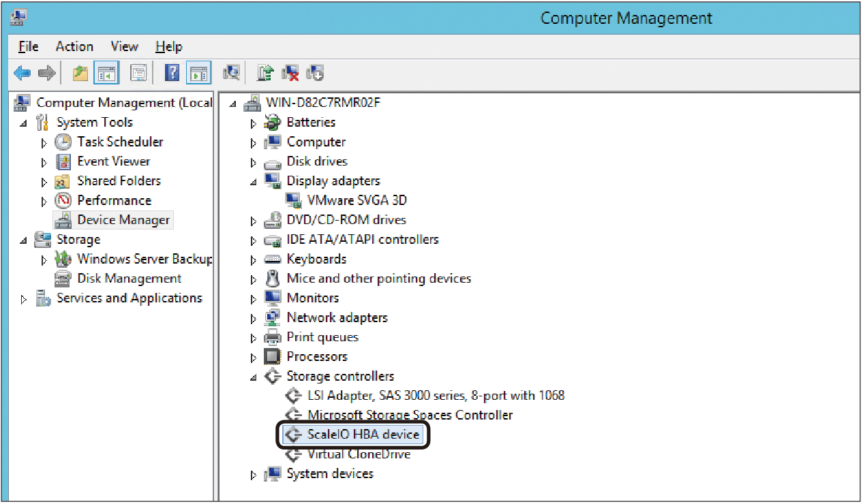Toggle the Show/Hide Console Tree button

pyautogui.click(x=106, y=72)
